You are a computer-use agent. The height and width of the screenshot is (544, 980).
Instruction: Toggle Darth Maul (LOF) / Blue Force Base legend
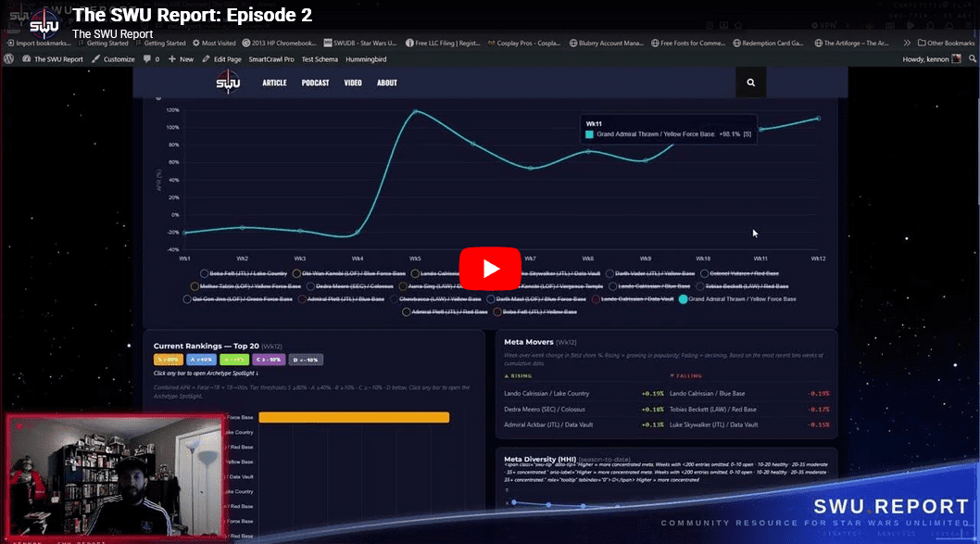(x=536, y=299)
